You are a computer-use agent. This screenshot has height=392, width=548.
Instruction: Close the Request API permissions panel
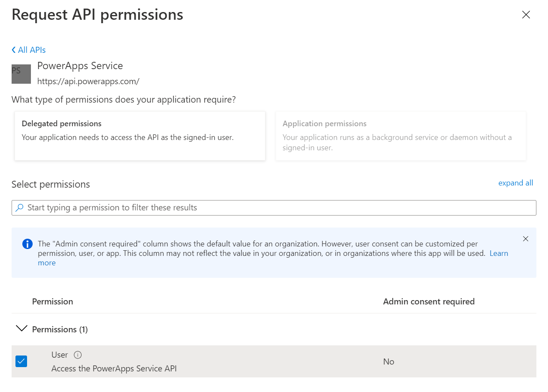coord(526,15)
